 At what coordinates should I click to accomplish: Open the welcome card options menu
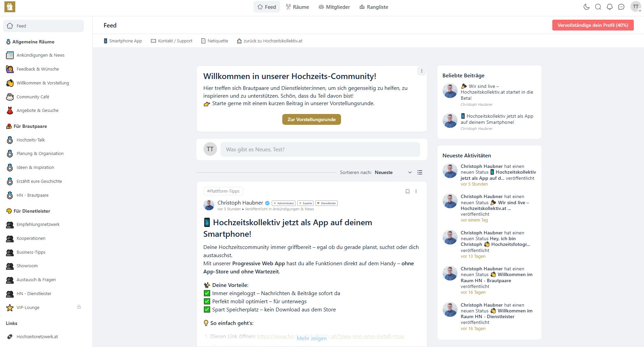[422, 71]
